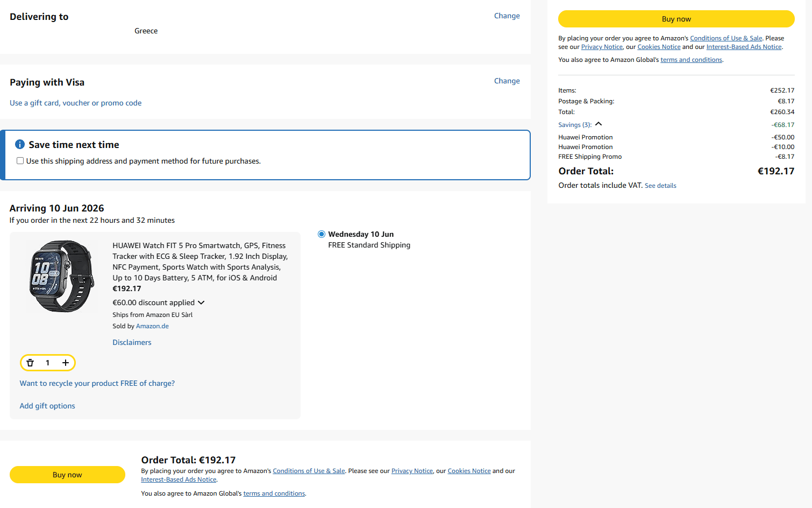Click the HUAWEI Watch product thumbnail

coord(62,276)
